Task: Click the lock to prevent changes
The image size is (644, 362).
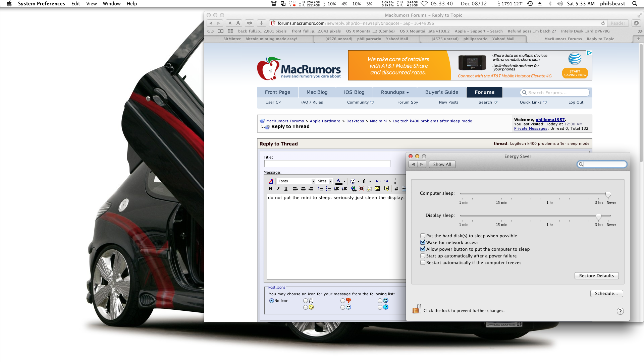Action: point(416,309)
